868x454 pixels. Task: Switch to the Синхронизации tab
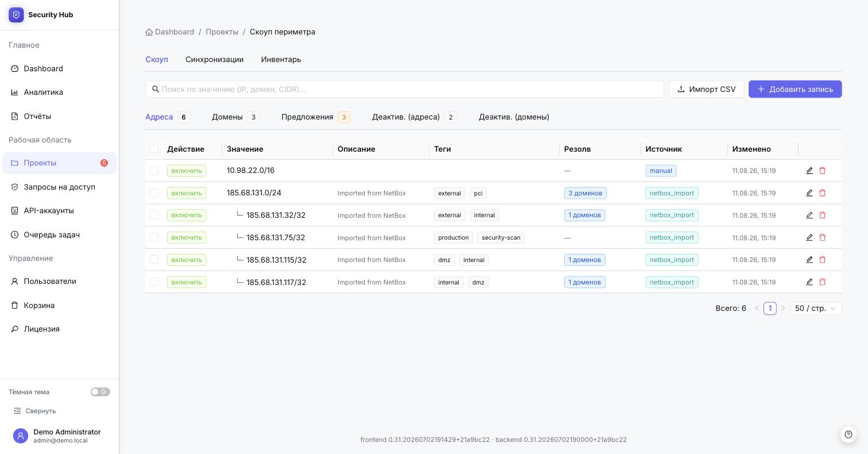pyautogui.click(x=215, y=60)
